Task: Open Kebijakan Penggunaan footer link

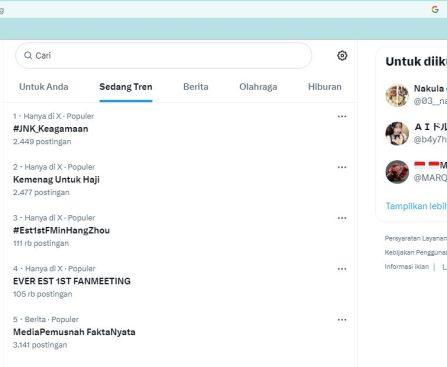Action: 416,252
